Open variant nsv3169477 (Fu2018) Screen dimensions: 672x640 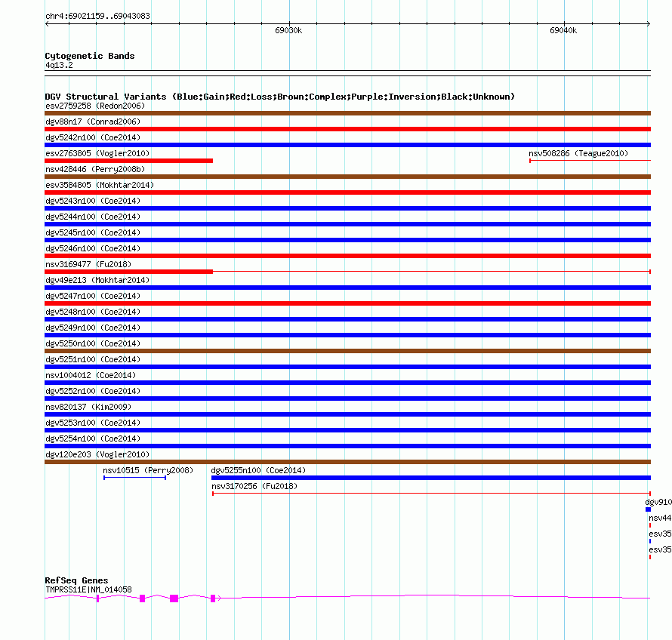(88, 264)
